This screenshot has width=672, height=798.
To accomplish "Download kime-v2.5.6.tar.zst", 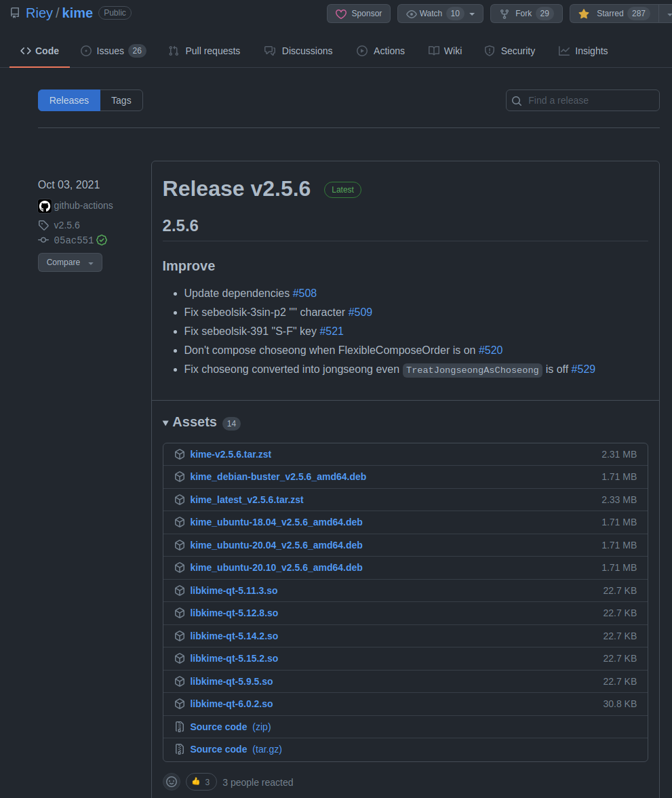I will (231, 454).
